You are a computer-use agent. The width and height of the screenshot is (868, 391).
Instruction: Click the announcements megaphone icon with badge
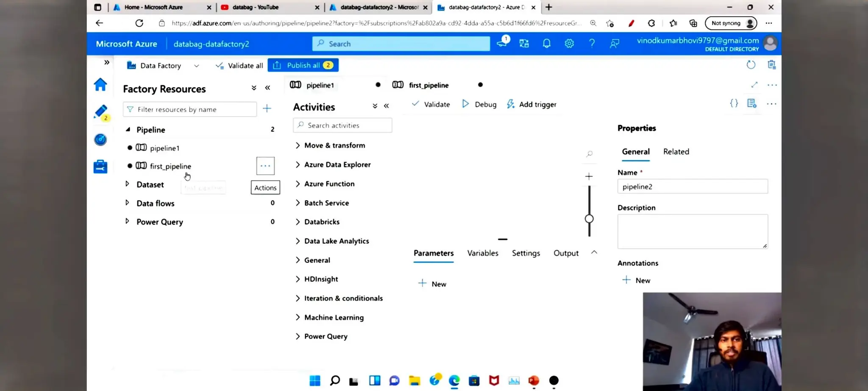[x=503, y=42]
